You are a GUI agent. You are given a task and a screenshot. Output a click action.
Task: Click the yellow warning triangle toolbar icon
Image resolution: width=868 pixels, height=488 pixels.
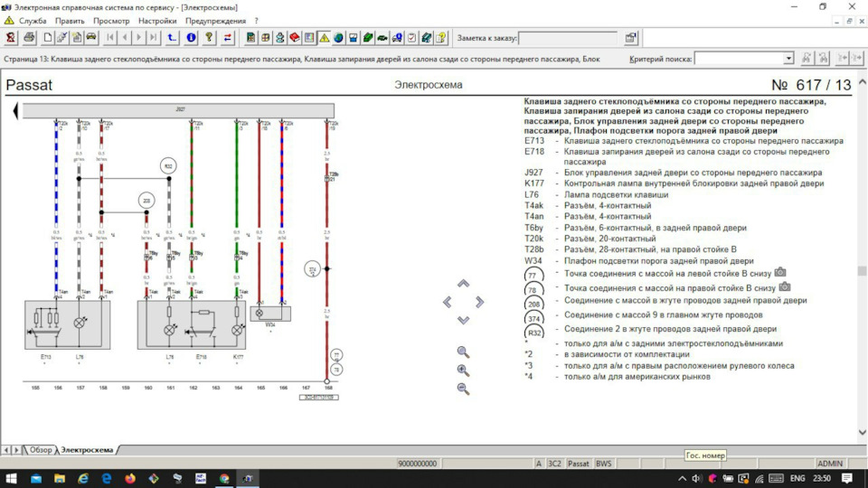[x=324, y=38]
